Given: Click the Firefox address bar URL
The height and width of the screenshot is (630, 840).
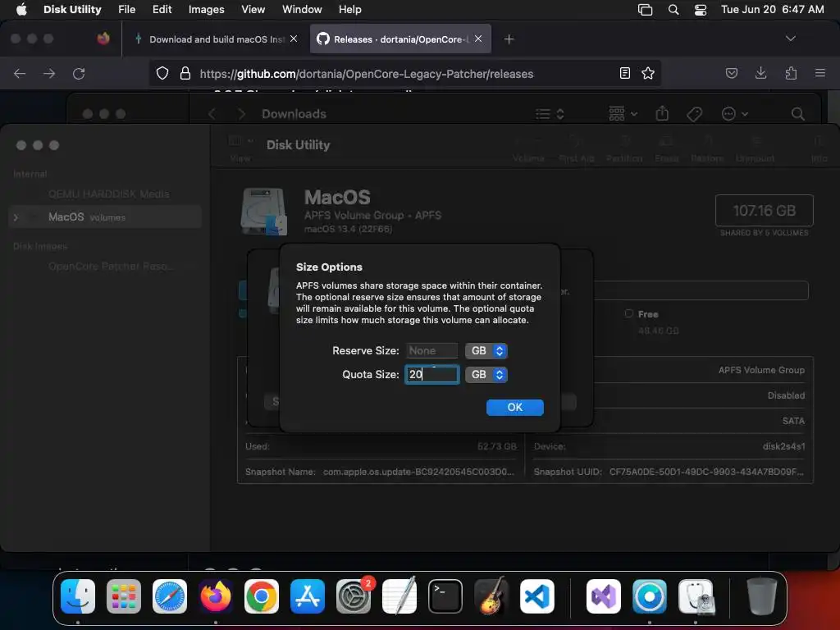Looking at the screenshot, I should click(x=367, y=74).
